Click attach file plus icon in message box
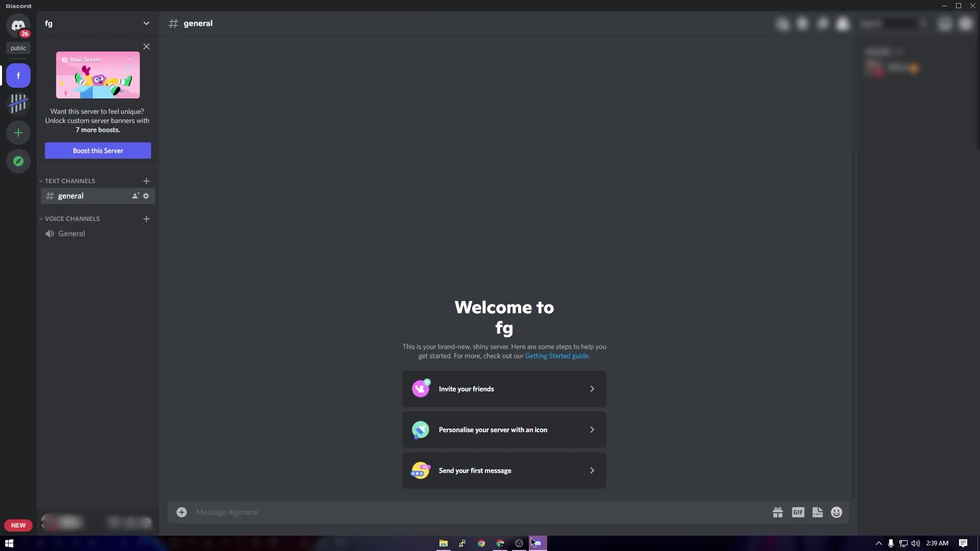The image size is (980, 551). (x=182, y=512)
